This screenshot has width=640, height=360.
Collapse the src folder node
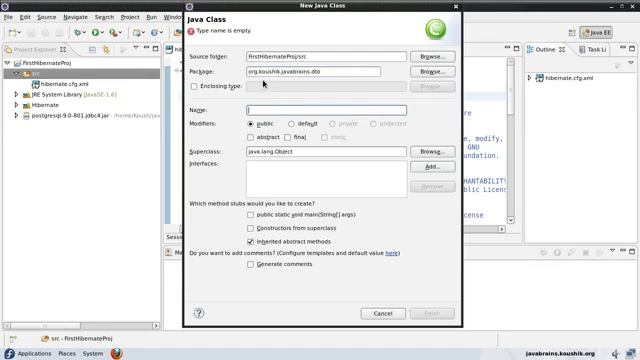[x=16, y=73]
